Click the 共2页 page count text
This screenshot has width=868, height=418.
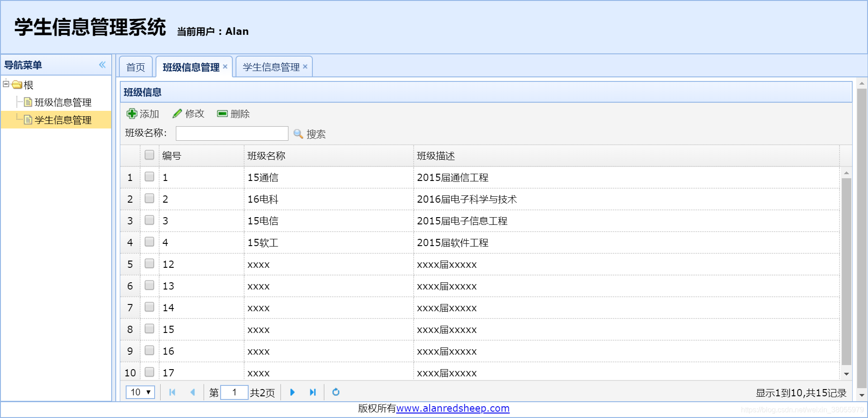click(x=262, y=393)
